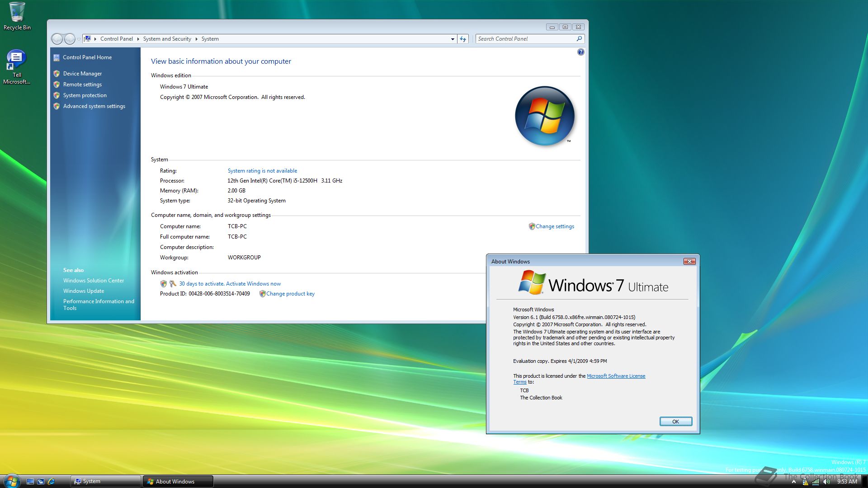Click OK in About Windows dialog
Image resolution: width=868 pixels, height=488 pixels.
[675, 422]
